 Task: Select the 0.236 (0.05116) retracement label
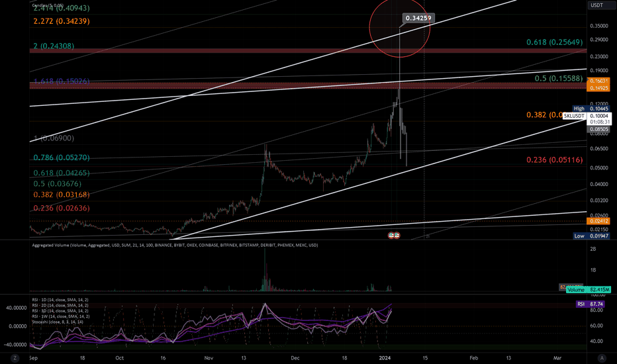coord(554,159)
